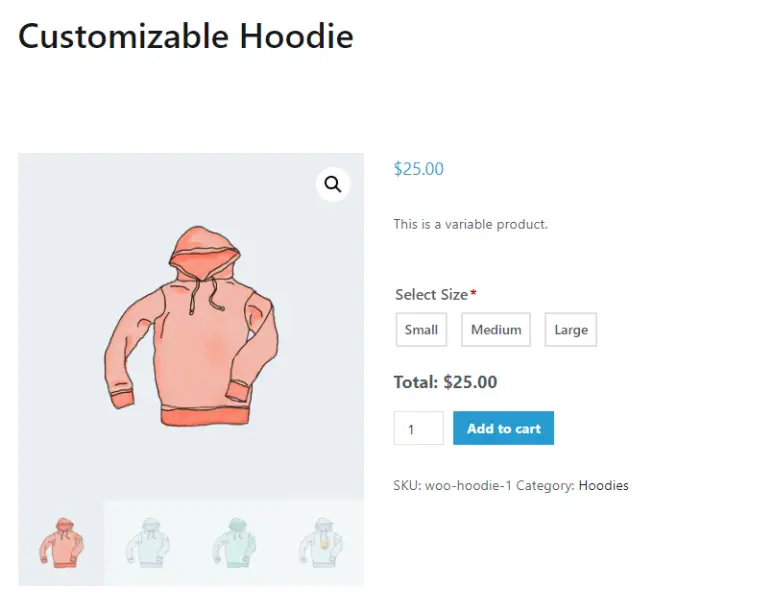Image resolution: width=770 pixels, height=612 pixels.
Task: Focus the quantity input field
Action: coord(418,428)
